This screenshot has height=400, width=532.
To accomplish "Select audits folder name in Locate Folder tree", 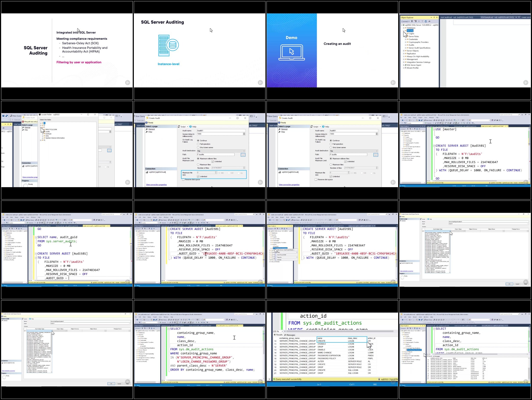I will point(48,132).
